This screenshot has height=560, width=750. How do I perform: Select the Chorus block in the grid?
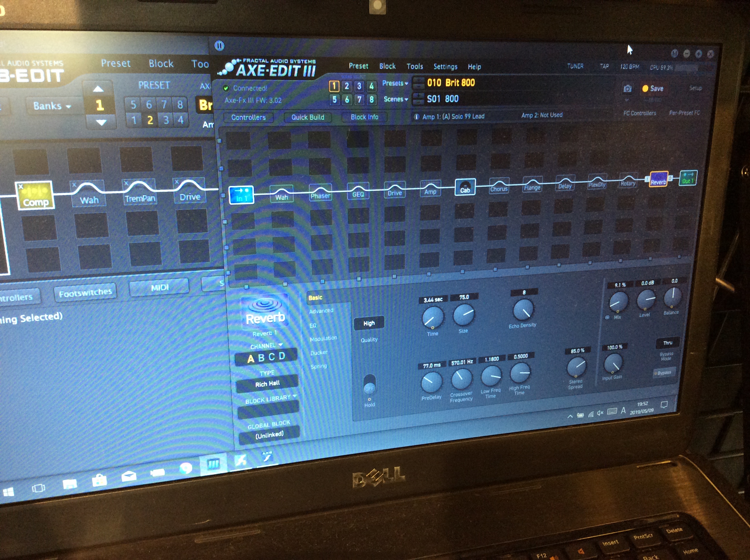(x=499, y=186)
